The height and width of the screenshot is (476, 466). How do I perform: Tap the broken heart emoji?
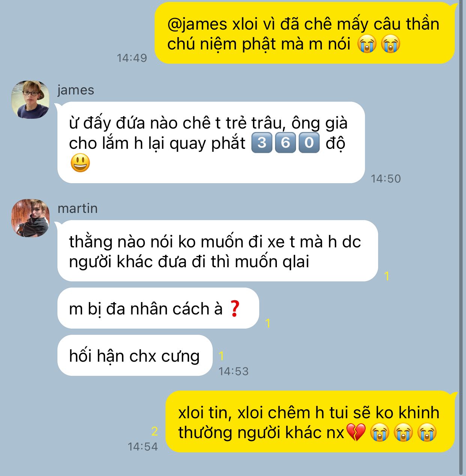pyautogui.click(x=355, y=433)
